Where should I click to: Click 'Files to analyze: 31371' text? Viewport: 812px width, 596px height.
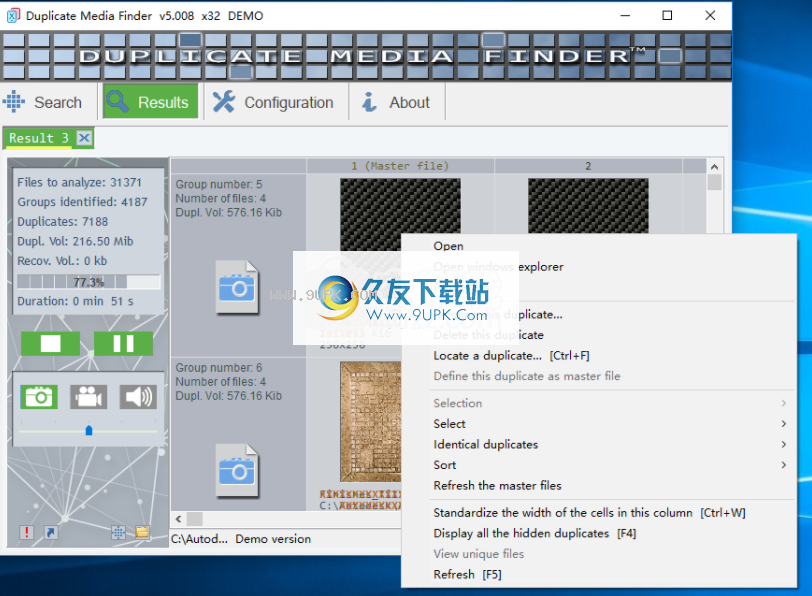click(79, 182)
